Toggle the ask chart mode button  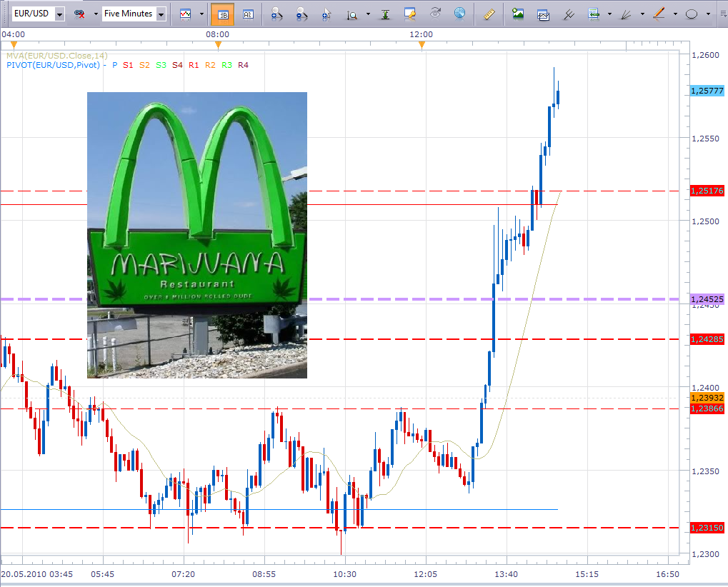point(248,14)
